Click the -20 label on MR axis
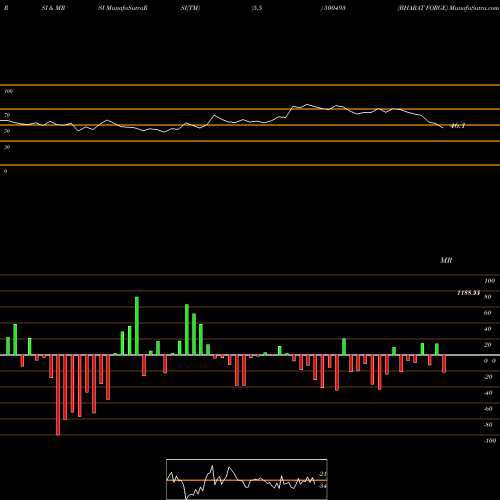 [488, 377]
